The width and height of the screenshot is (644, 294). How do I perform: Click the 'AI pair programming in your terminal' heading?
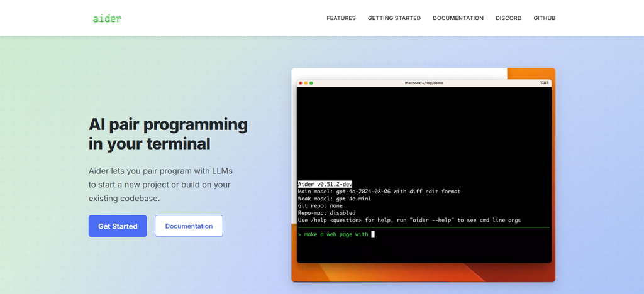pos(168,134)
